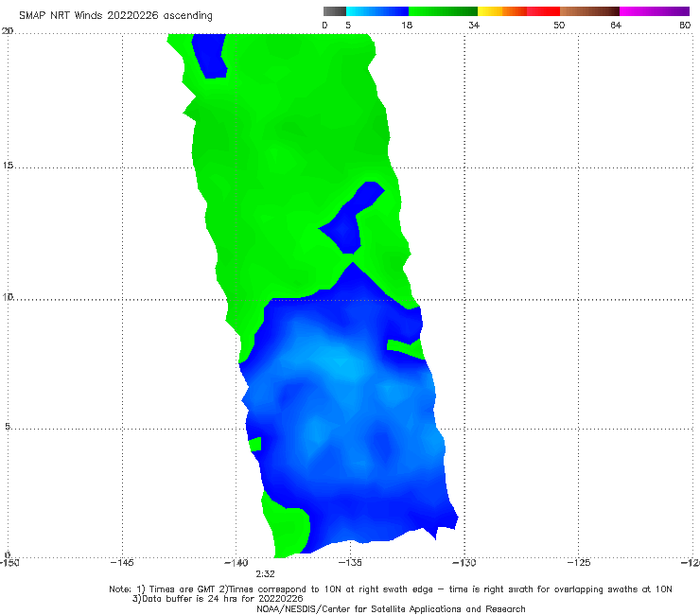This screenshot has height=615, width=700.
Task: Click the yellow-orange 34-50 color bar segment
Action: (518, 11)
